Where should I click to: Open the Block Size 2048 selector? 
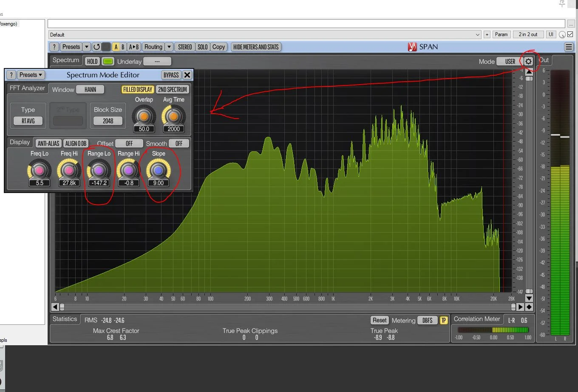coord(108,121)
